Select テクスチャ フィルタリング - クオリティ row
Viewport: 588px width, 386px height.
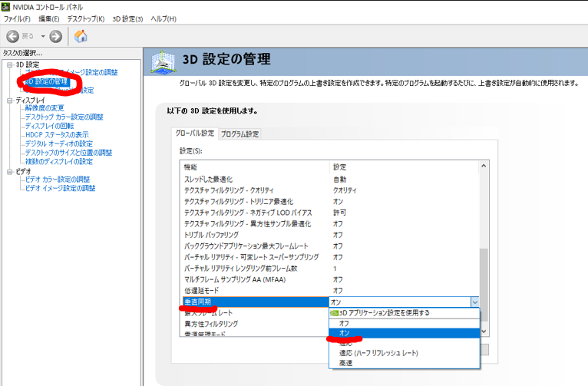coord(331,190)
